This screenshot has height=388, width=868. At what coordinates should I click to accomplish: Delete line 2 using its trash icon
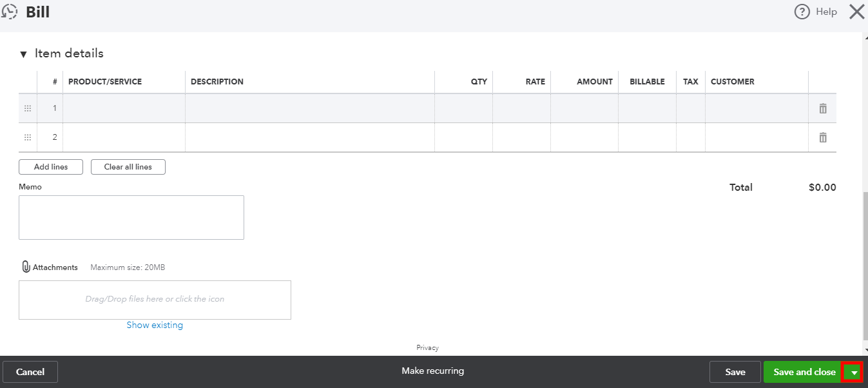(x=822, y=137)
